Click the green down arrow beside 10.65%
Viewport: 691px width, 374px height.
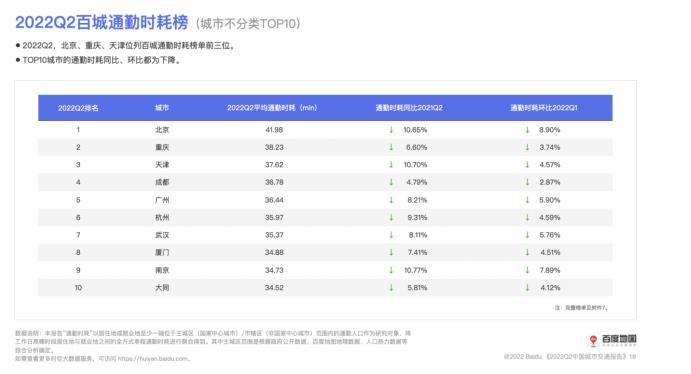click(x=391, y=130)
